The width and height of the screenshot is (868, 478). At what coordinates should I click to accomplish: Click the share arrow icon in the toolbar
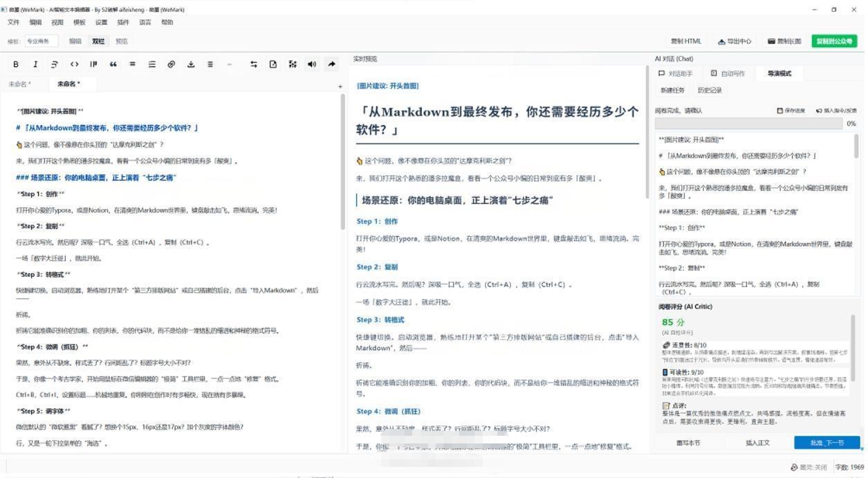tap(331, 64)
